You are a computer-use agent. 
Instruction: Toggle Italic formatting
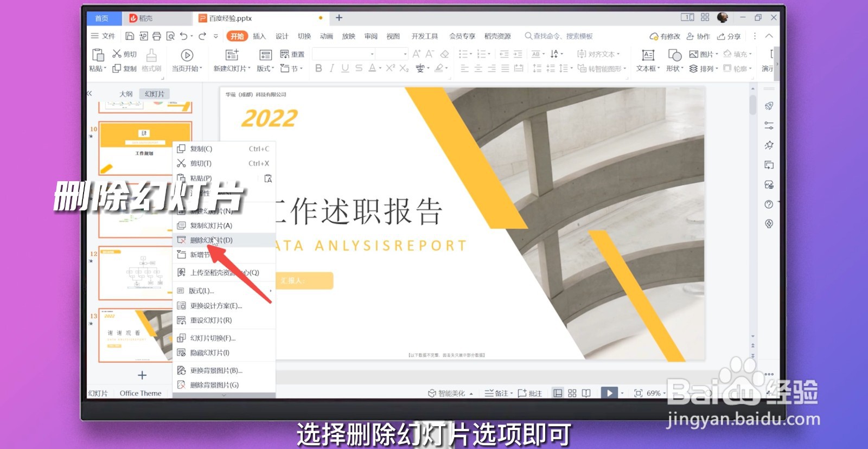pyautogui.click(x=331, y=68)
